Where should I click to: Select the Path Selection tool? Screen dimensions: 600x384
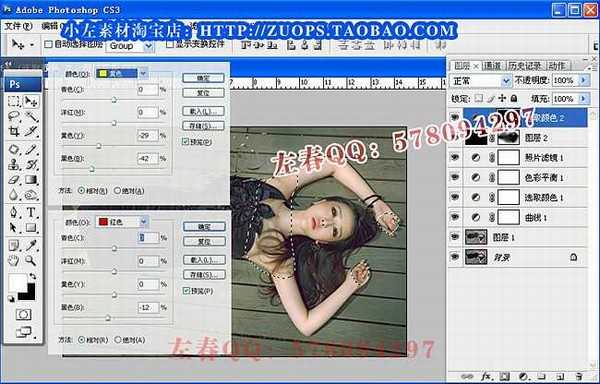coord(14,228)
